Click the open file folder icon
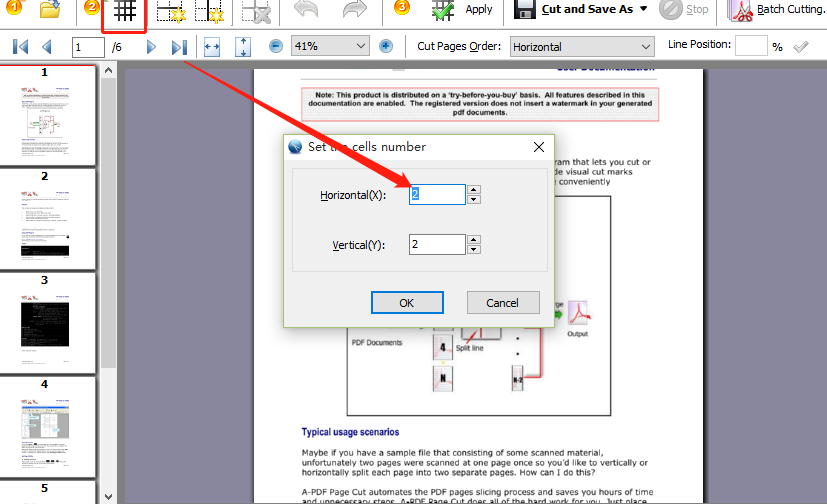 tap(50, 10)
